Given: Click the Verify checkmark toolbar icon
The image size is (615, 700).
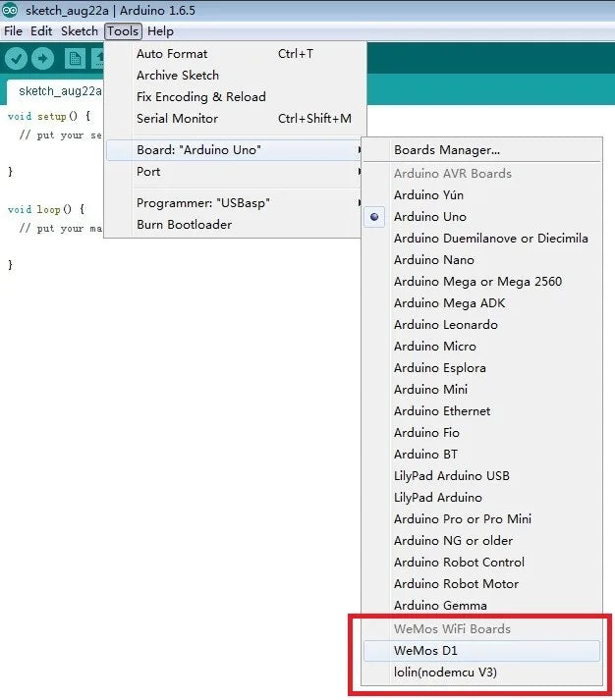Looking at the screenshot, I should click(16, 59).
